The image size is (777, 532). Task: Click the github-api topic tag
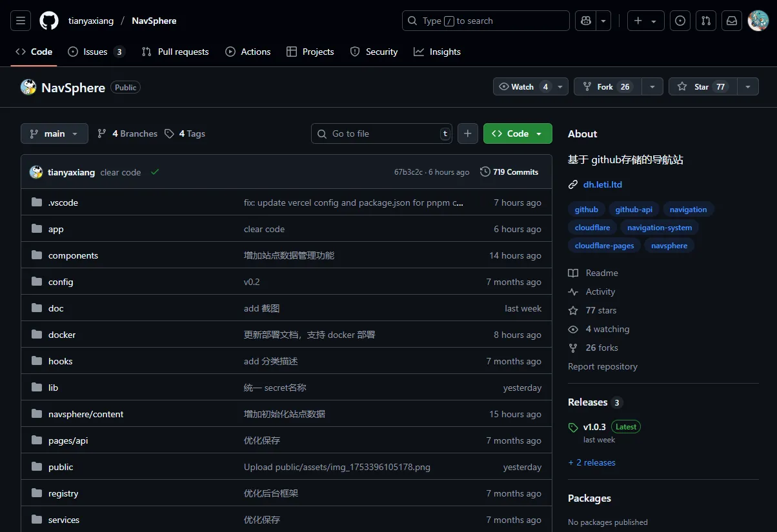tap(634, 210)
